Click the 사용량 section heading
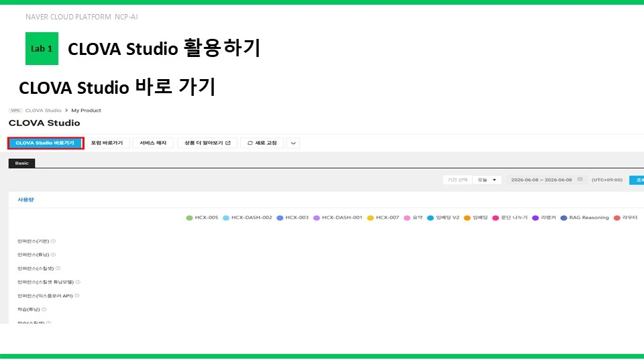Image resolution: width=644 pixels, height=362 pixels. tap(25, 200)
